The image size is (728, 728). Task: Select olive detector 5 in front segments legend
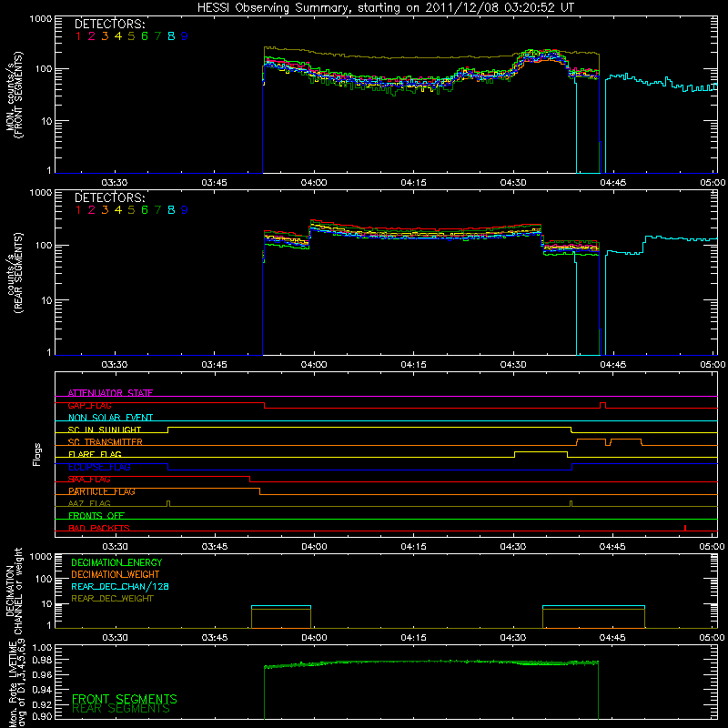click(x=131, y=36)
